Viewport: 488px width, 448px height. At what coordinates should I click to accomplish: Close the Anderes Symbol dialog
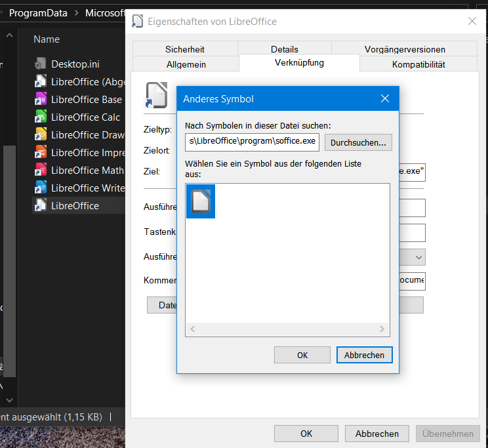click(x=385, y=98)
